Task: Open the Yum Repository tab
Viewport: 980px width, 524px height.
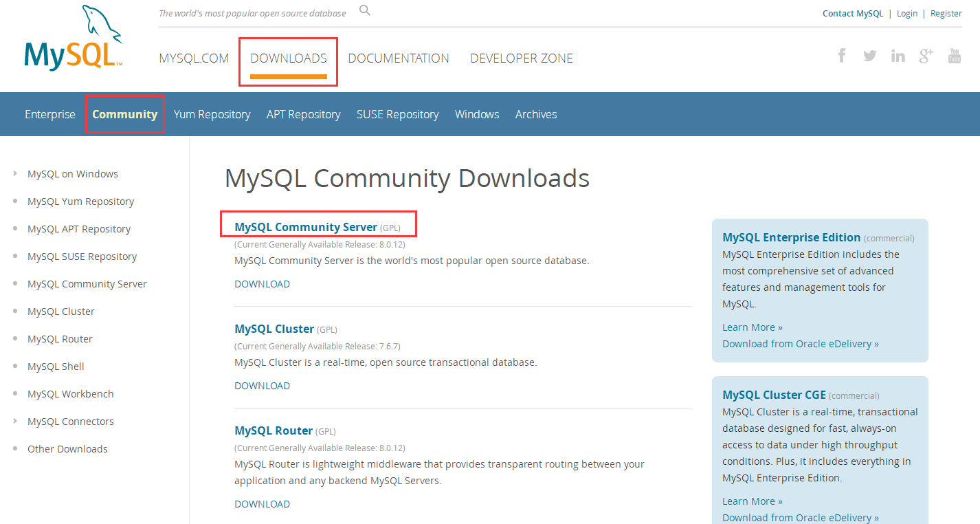Action: pos(212,114)
